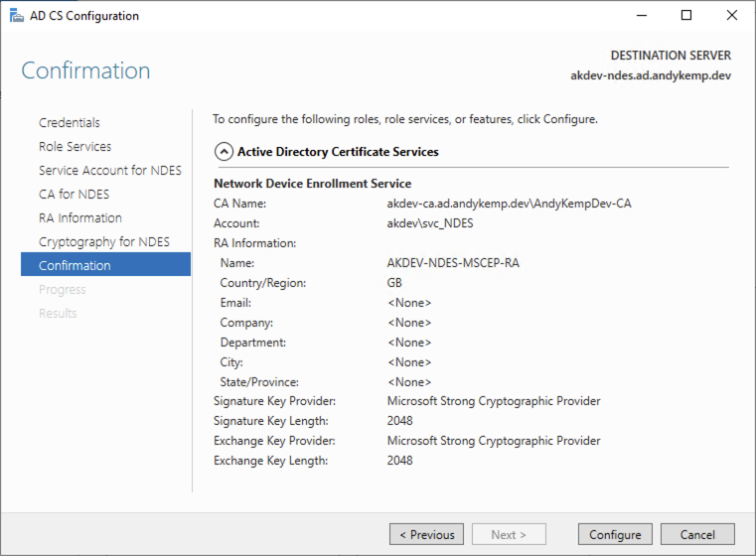
Task: Click the Network Device Enrollment Service heading
Action: tap(312, 184)
